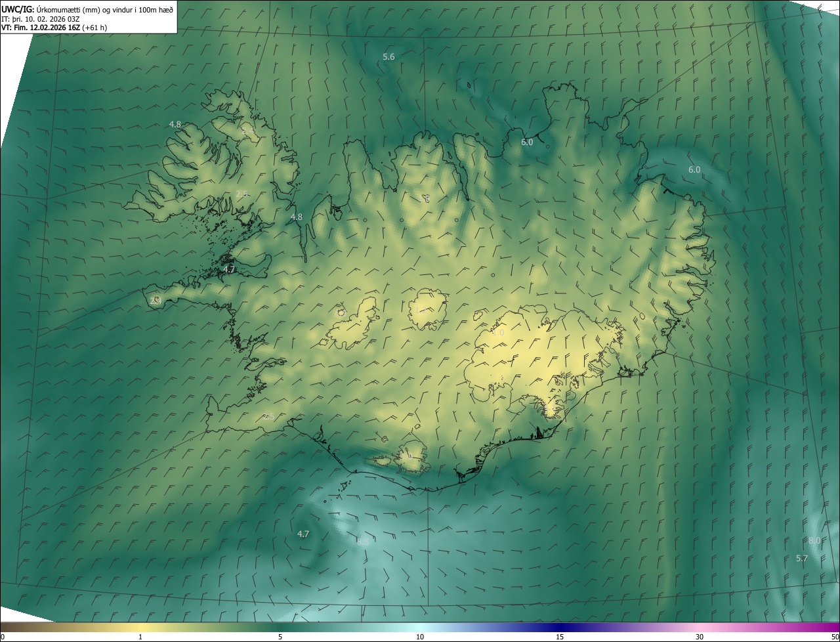Click the valid time "VT: Fim. 12.02.2026 16Z (+61 h)"
Screen dimensions: 840x642
(54, 28)
